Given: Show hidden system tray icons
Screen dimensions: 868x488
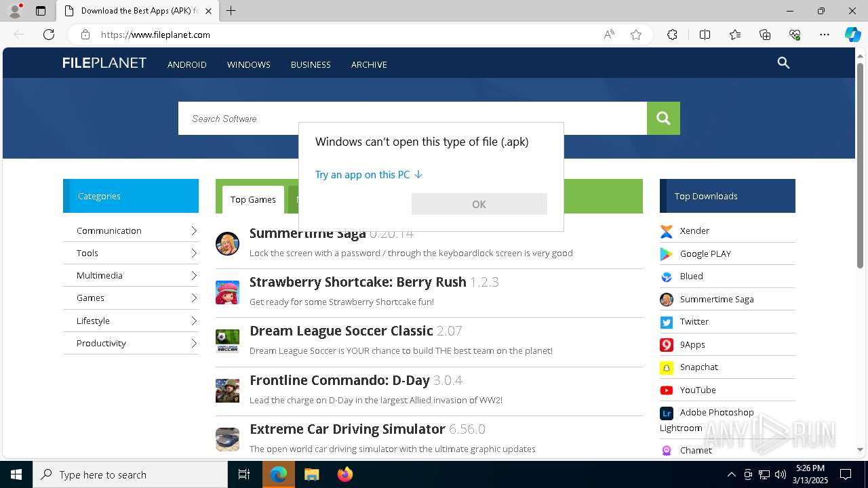Looking at the screenshot, I should tap(731, 474).
